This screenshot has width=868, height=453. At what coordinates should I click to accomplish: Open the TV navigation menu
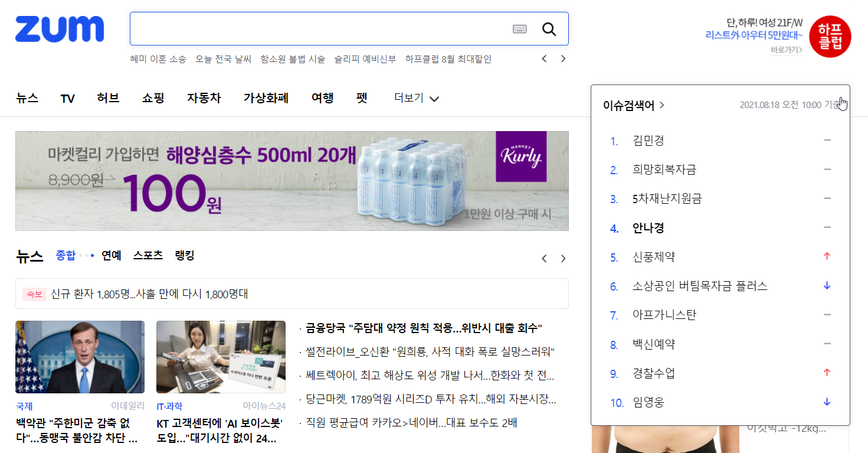[68, 99]
